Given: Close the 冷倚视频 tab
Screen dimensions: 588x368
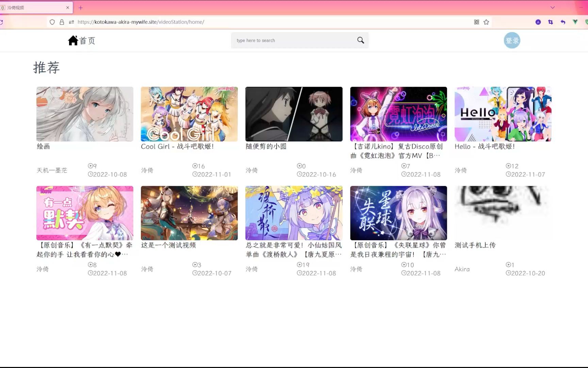Looking at the screenshot, I should click(68, 7).
